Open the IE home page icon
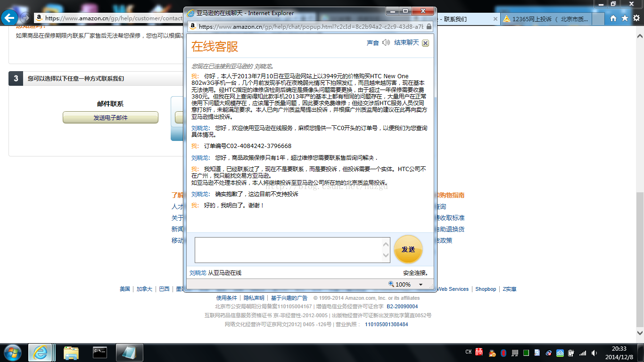 [613, 18]
